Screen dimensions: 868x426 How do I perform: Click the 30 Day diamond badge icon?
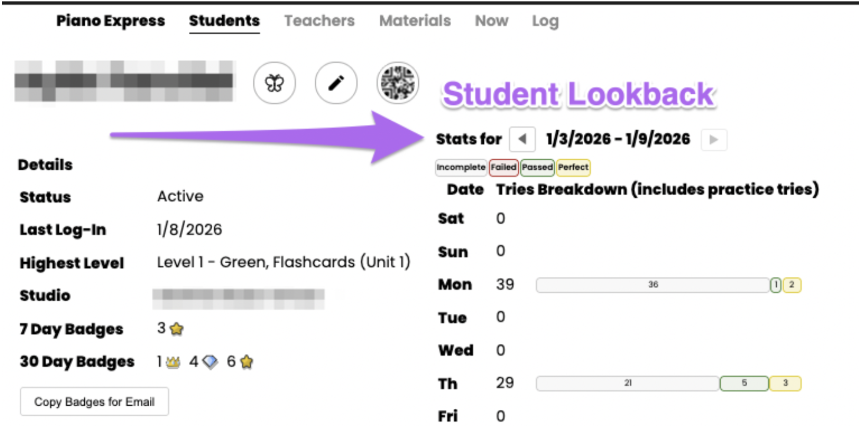[x=210, y=362]
